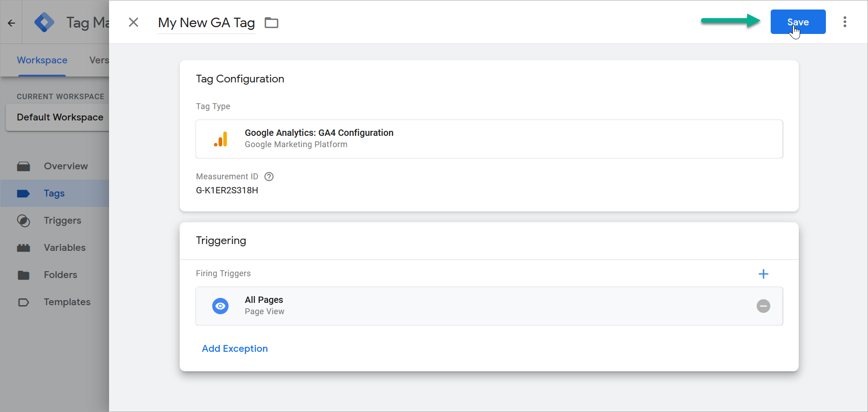The width and height of the screenshot is (868, 412).
Task: Click the Triggering section heading
Action: (x=221, y=240)
